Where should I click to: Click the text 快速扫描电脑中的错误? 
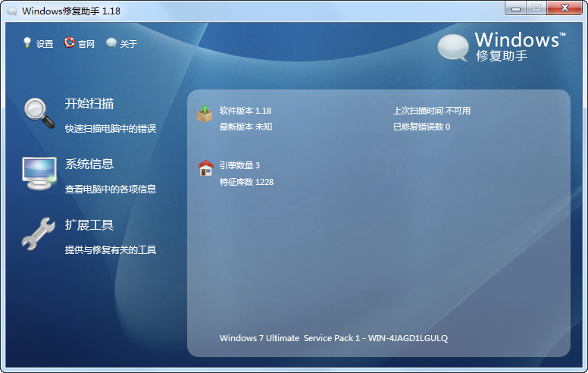click(x=111, y=129)
